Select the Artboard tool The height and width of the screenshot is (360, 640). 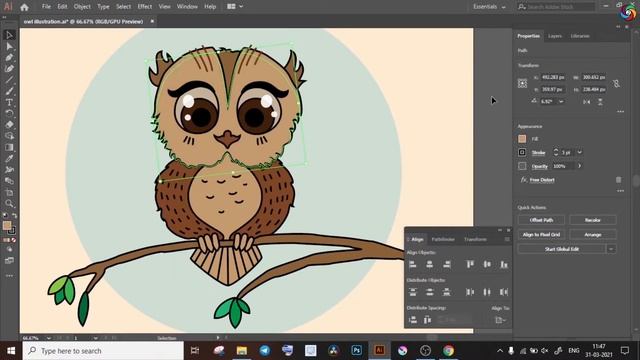9,192
